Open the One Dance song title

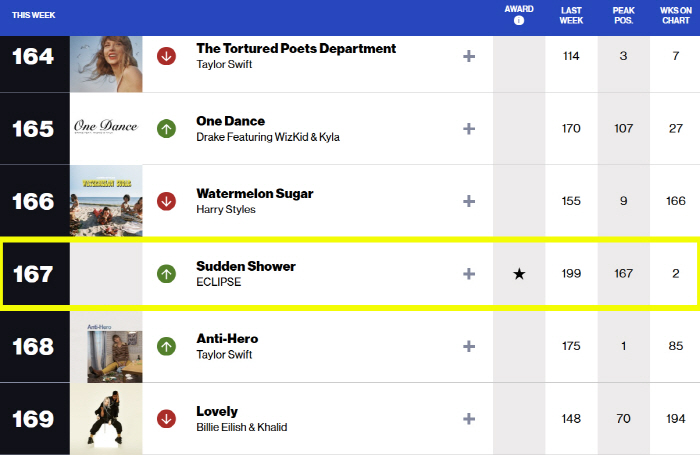tap(230, 121)
